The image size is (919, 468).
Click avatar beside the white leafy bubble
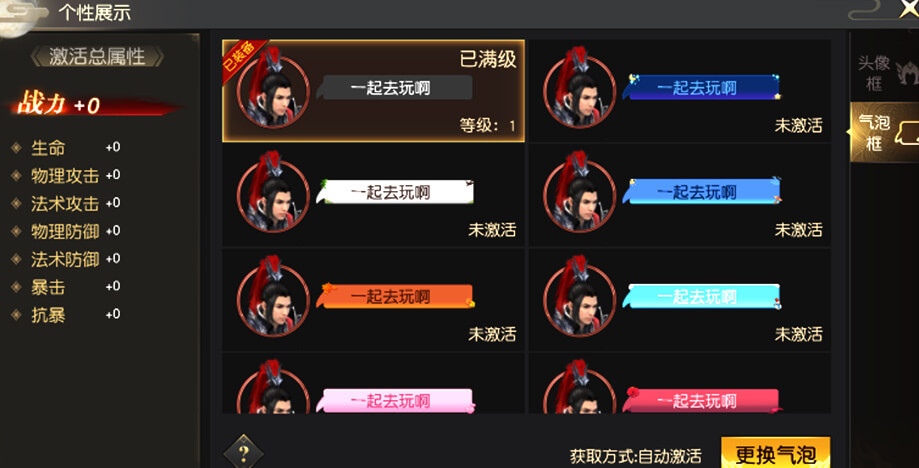tap(273, 195)
